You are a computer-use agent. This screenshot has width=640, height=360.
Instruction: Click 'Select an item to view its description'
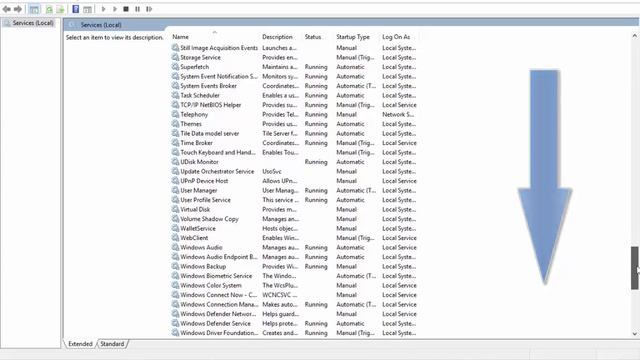coord(115,37)
